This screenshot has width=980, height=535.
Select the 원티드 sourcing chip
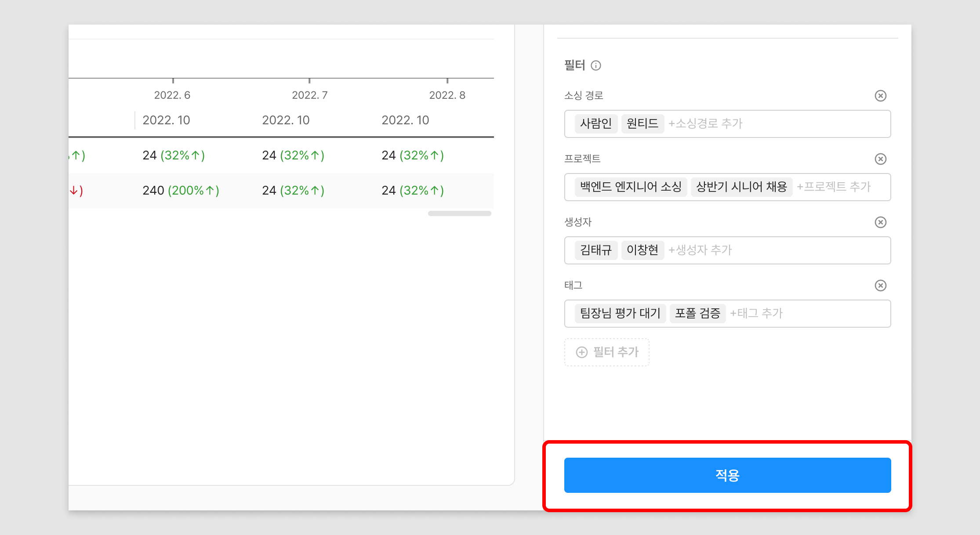click(x=642, y=123)
